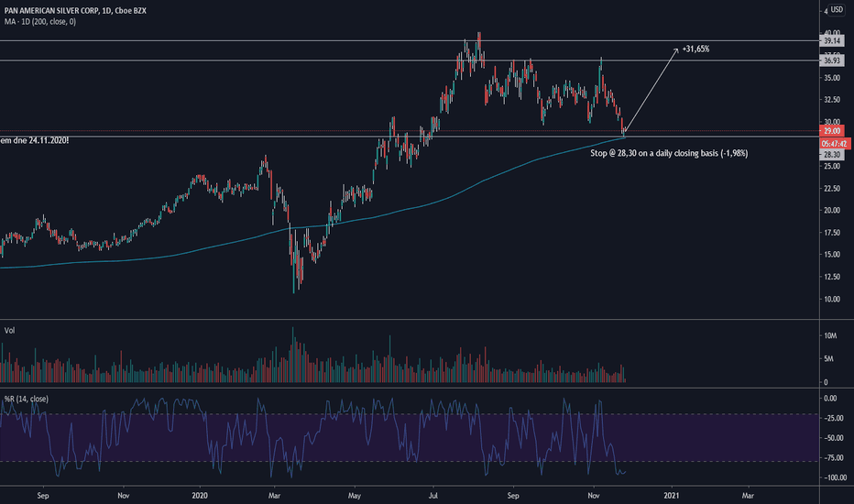854x504 pixels.
Task: Click the +31,65% target annotation text
Action: click(695, 49)
